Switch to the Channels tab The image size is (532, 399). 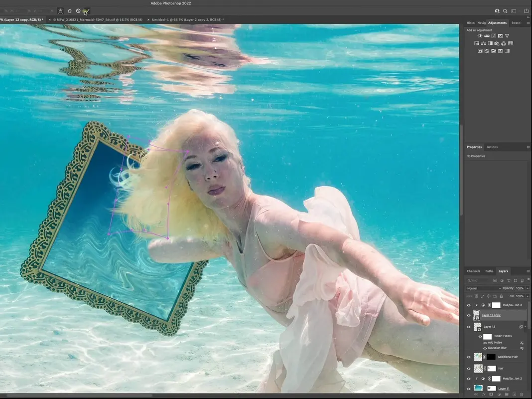[x=473, y=271]
